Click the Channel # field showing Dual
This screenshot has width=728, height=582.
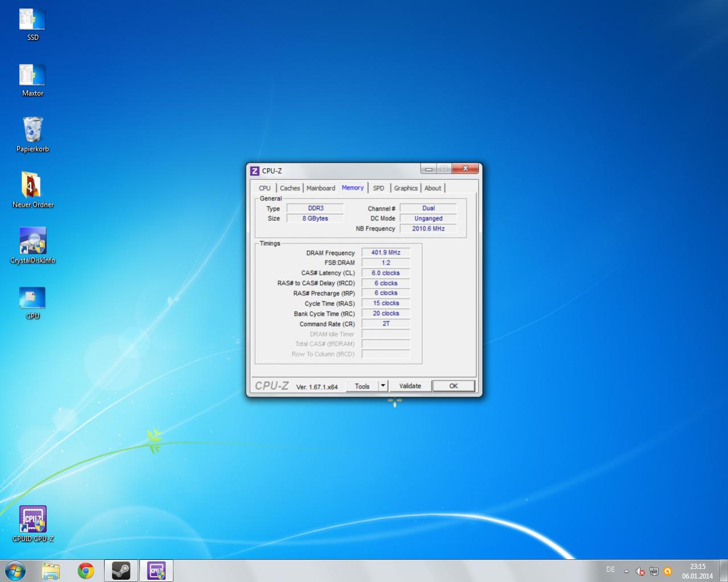pos(428,208)
